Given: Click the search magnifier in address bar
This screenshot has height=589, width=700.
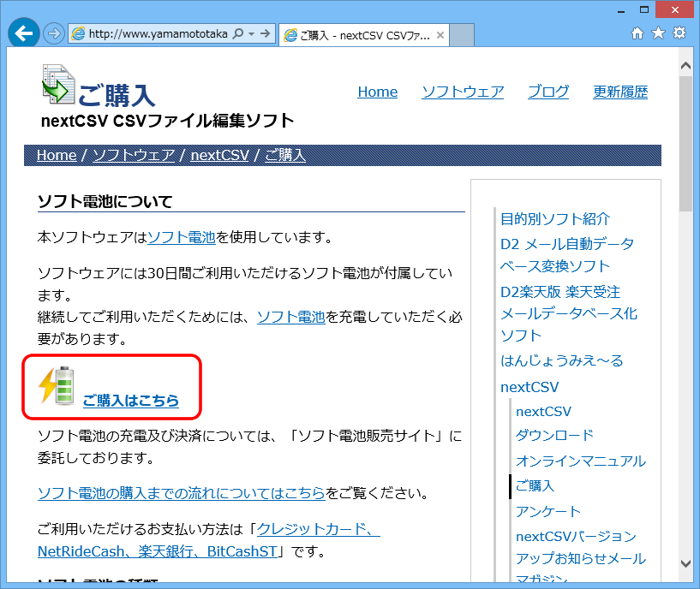Looking at the screenshot, I should [x=237, y=34].
